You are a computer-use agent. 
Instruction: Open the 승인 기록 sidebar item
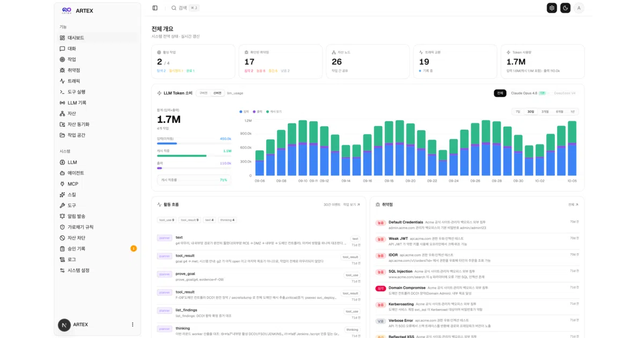coord(98,248)
